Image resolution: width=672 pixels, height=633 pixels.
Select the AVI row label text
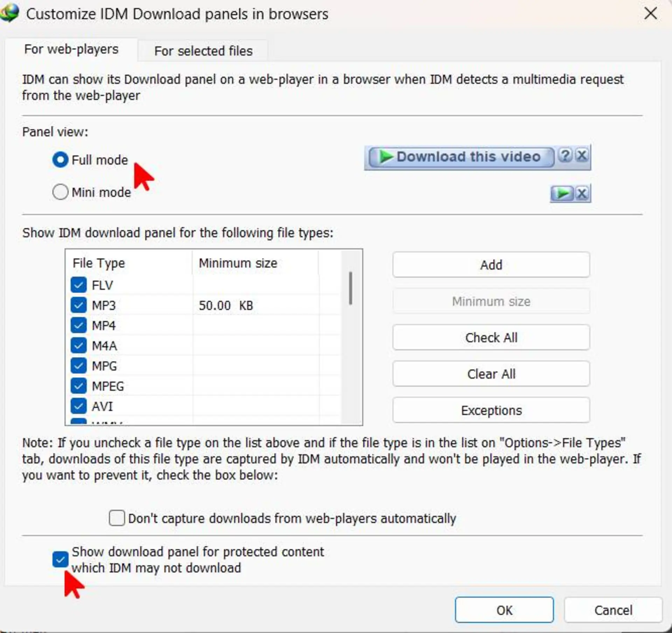point(102,406)
